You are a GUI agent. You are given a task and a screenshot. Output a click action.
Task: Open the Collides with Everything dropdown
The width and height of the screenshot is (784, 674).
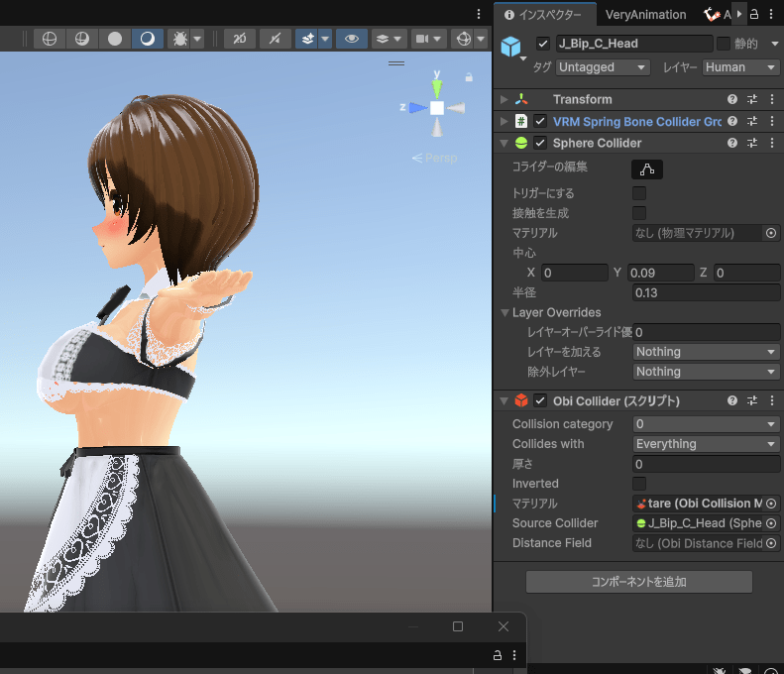706,444
